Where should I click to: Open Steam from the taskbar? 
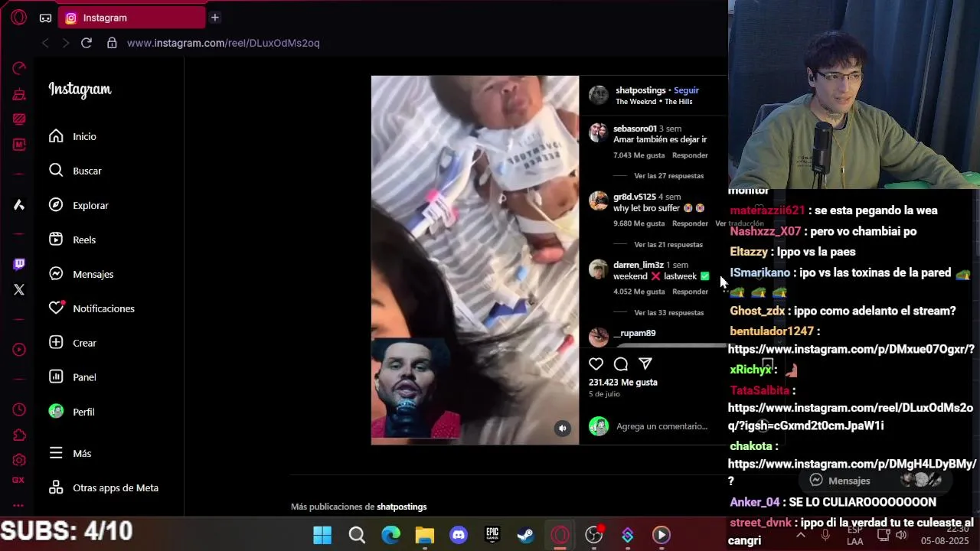pyautogui.click(x=526, y=535)
